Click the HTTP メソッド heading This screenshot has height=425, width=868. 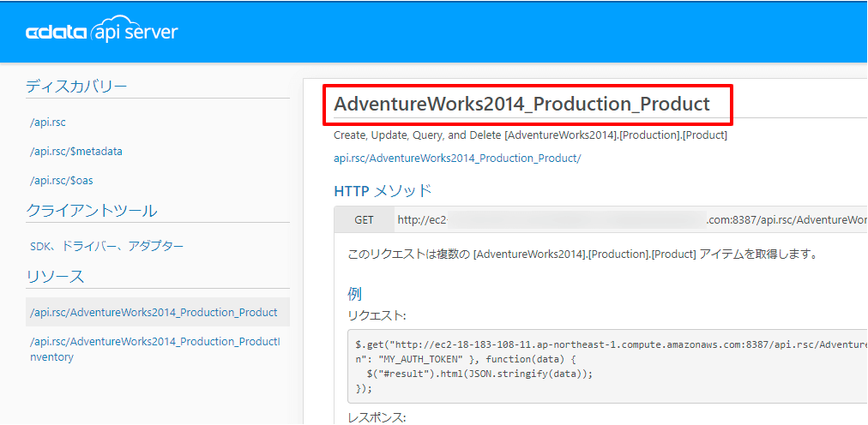pyautogui.click(x=383, y=191)
